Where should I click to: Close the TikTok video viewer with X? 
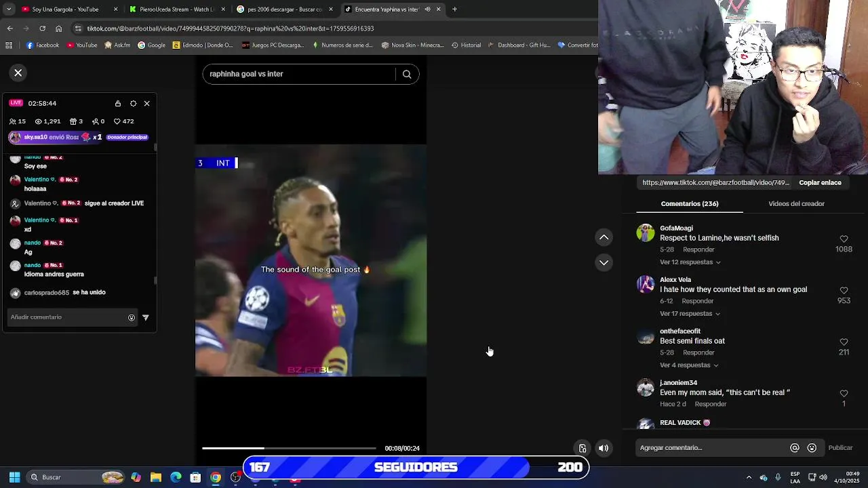(18, 73)
